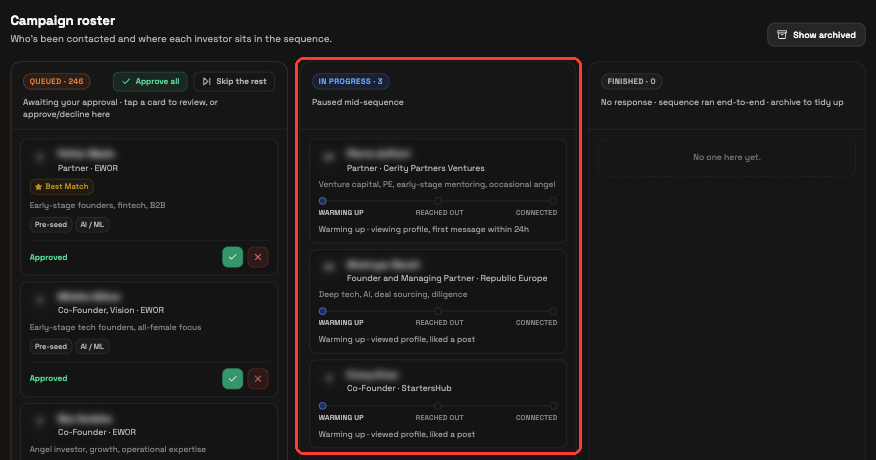This screenshot has height=460, width=876.
Task: Open the Founder and Managing Partner · Republic Europe card
Action: [438, 301]
